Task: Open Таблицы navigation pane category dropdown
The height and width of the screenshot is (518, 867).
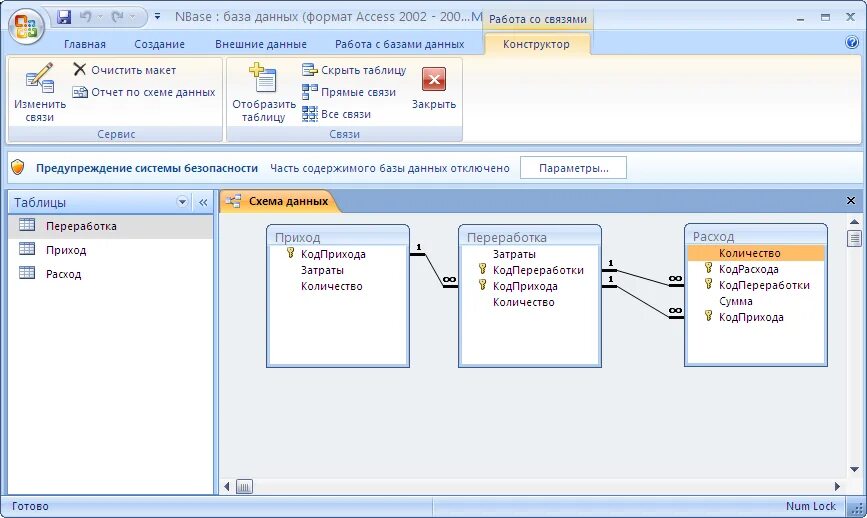Action: [x=182, y=202]
